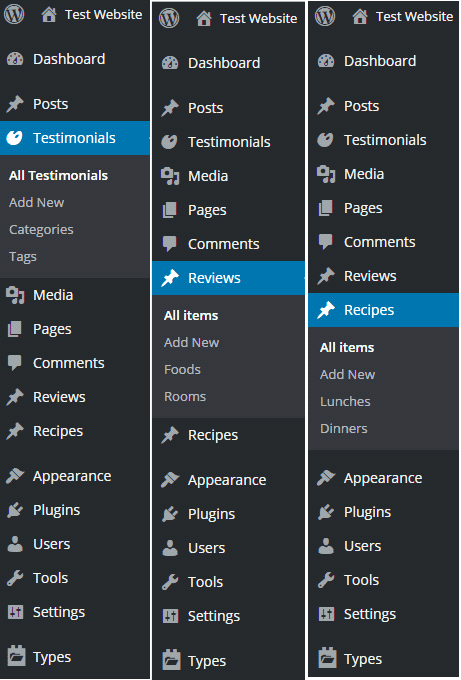Image resolution: width=461 pixels, height=680 pixels.
Task: Open Types label in the middle panel
Action: point(207,661)
